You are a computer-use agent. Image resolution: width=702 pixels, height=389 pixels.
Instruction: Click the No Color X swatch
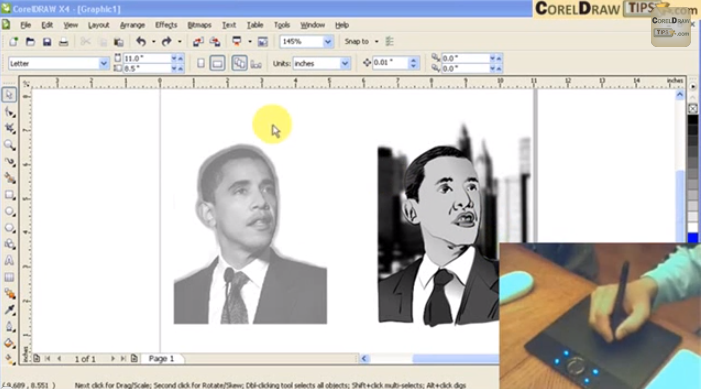click(693, 108)
